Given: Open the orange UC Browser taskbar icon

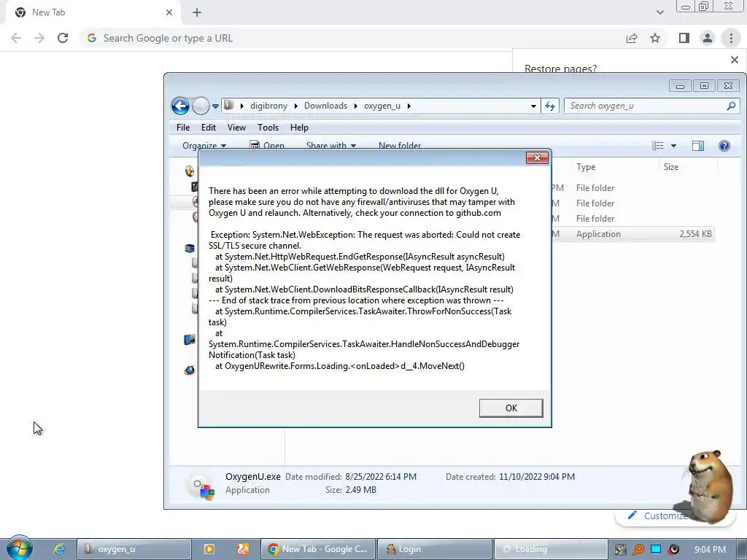Looking at the screenshot, I should point(242,549).
